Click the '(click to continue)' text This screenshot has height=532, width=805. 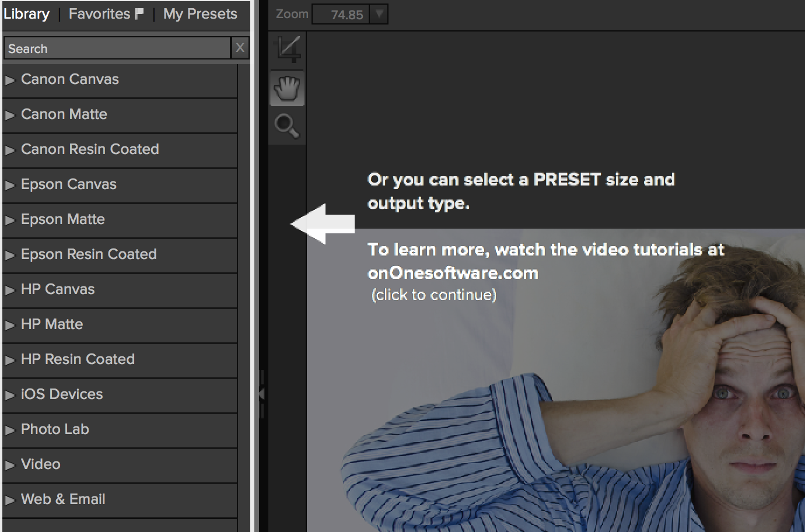(434, 295)
